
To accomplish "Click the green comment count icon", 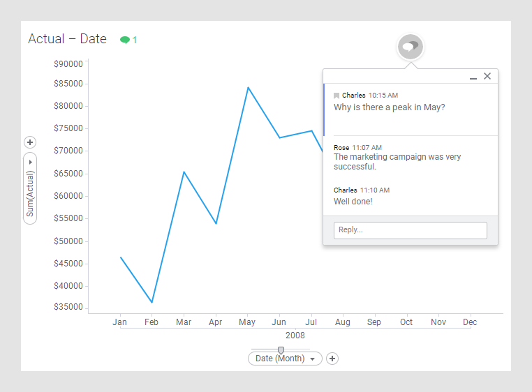I will [x=125, y=40].
